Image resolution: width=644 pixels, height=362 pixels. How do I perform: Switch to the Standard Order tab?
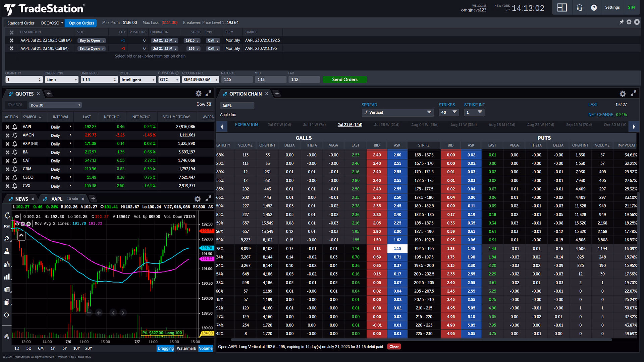(x=21, y=23)
